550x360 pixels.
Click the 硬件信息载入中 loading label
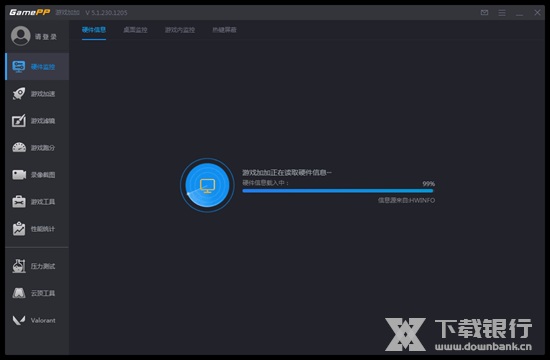[265, 183]
